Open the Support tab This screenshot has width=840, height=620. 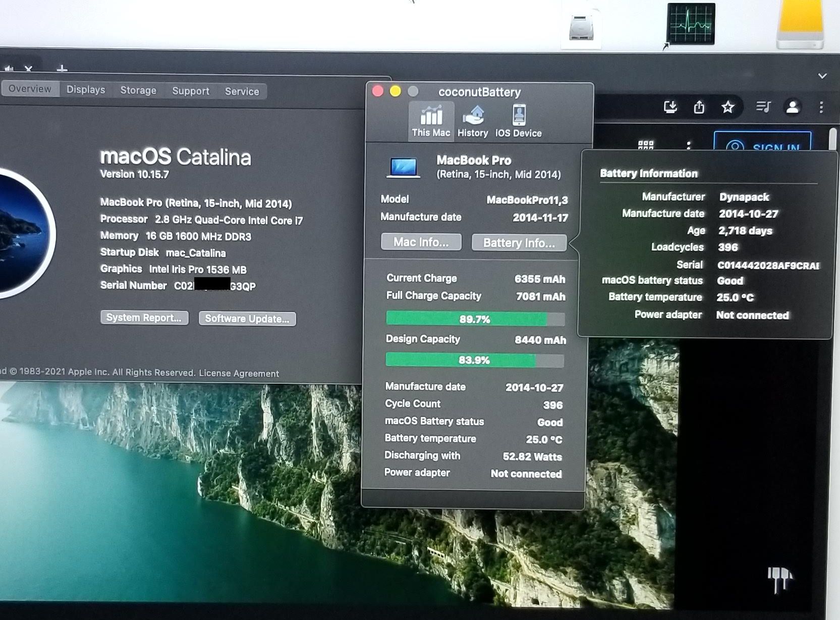(x=191, y=91)
